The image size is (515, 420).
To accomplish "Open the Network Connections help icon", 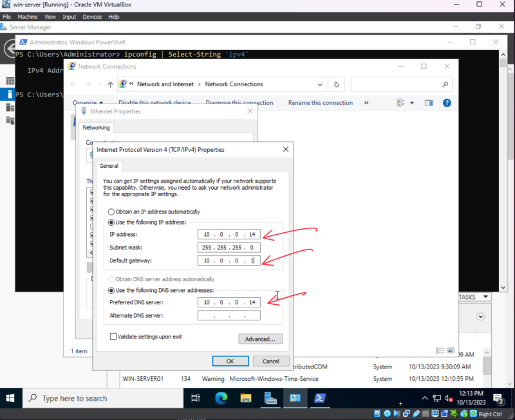I will click(447, 102).
